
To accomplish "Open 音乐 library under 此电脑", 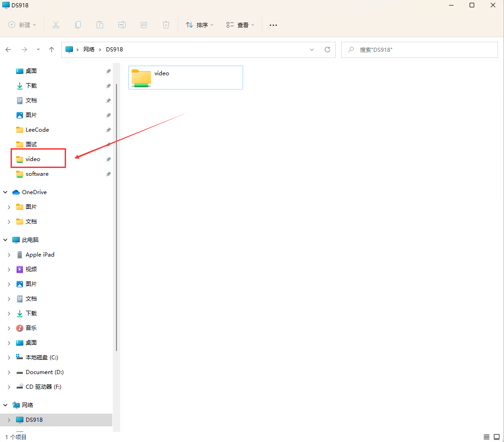I will [31, 328].
